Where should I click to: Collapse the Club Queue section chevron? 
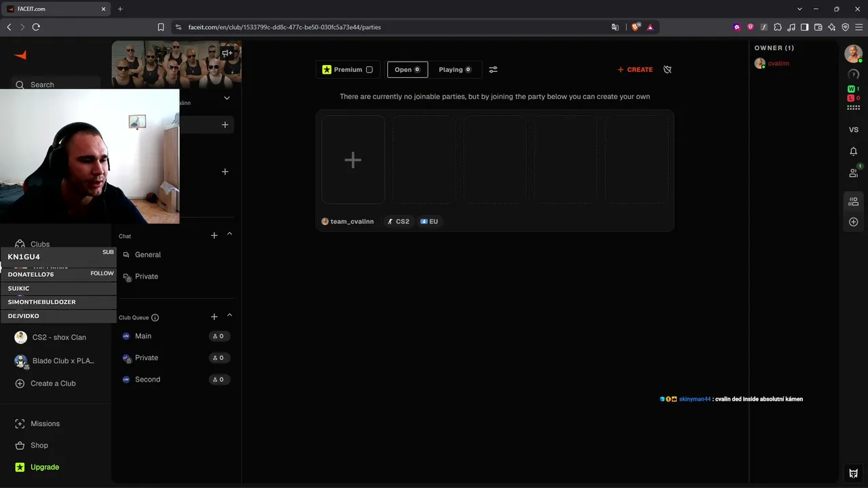click(229, 316)
